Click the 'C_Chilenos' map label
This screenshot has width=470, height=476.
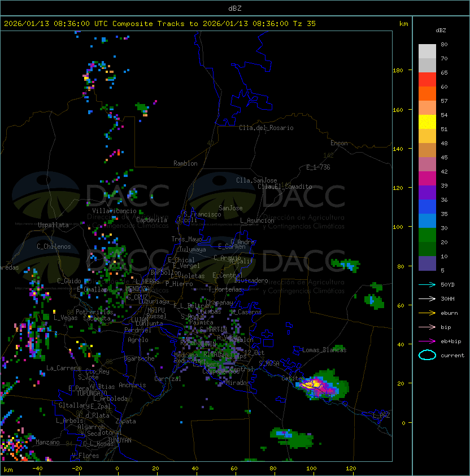pyautogui.click(x=54, y=246)
